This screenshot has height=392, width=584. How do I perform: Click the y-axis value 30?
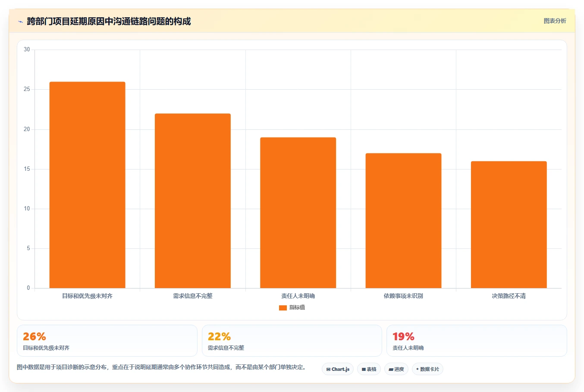click(x=27, y=50)
